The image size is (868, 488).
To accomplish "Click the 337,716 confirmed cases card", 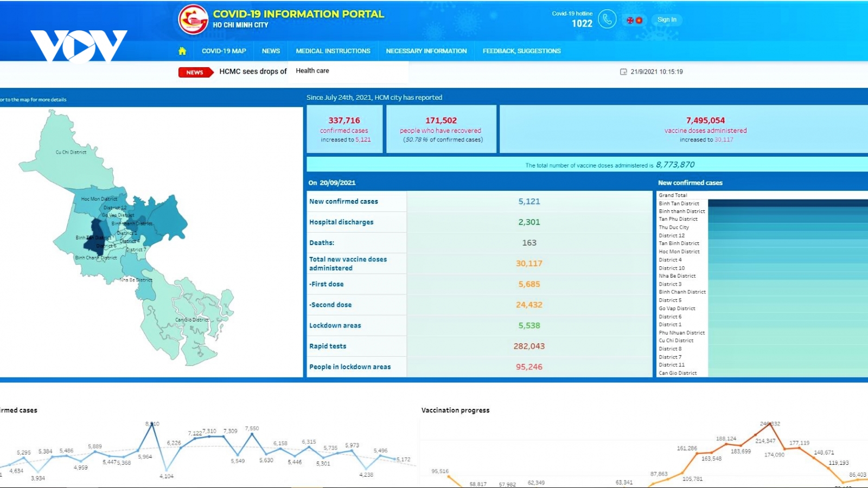I will (345, 129).
